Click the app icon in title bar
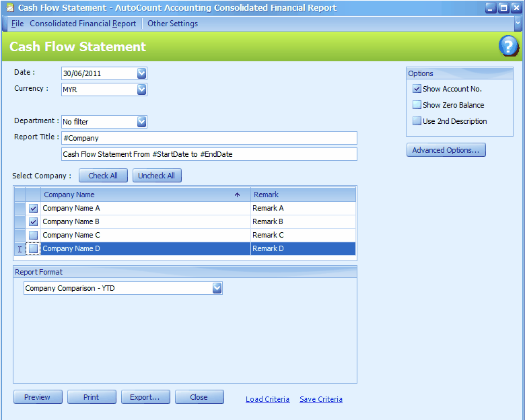 pyautogui.click(x=9, y=8)
